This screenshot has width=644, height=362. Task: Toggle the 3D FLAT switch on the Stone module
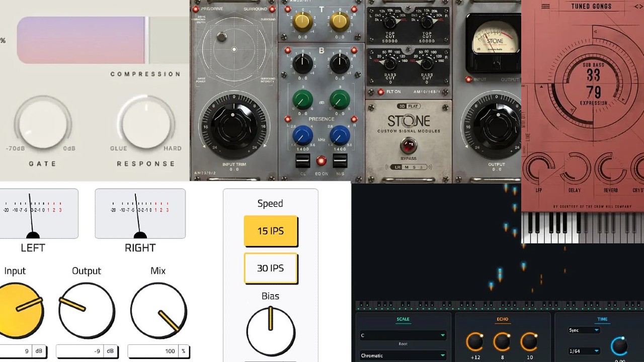409,106
